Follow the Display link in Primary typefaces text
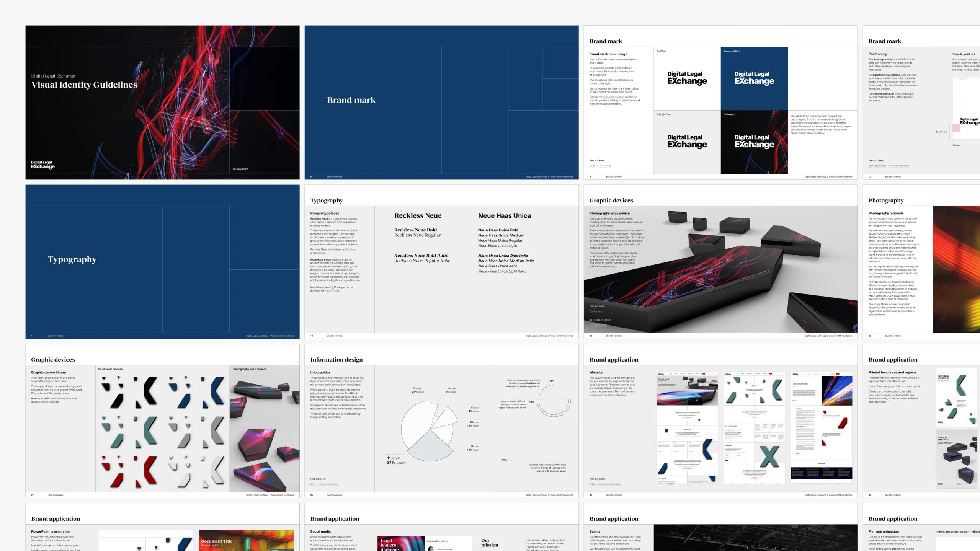The height and width of the screenshot is (551, 980). click(351, 249)
